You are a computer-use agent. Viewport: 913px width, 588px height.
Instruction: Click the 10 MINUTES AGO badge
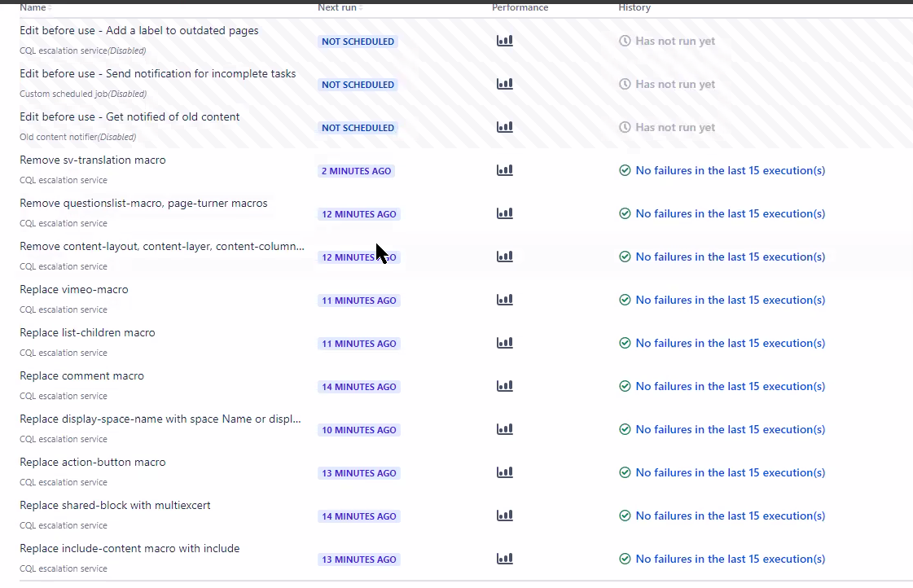click(358, 429)
